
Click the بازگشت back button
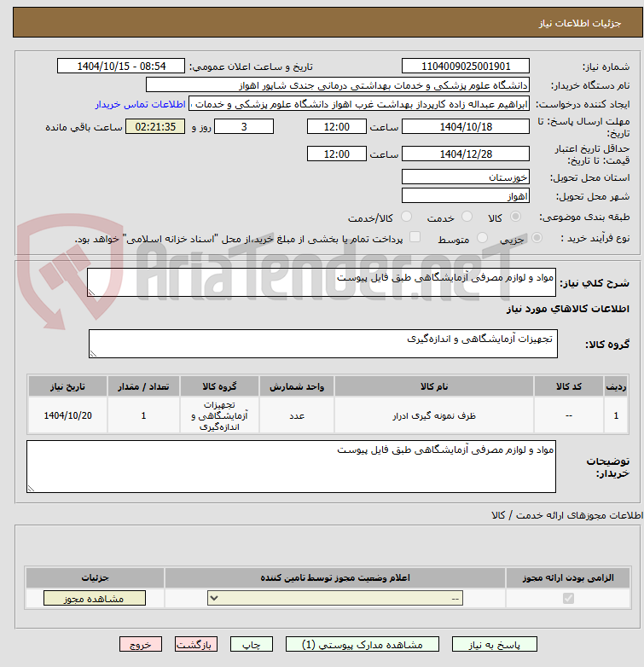tap(196, 645)
